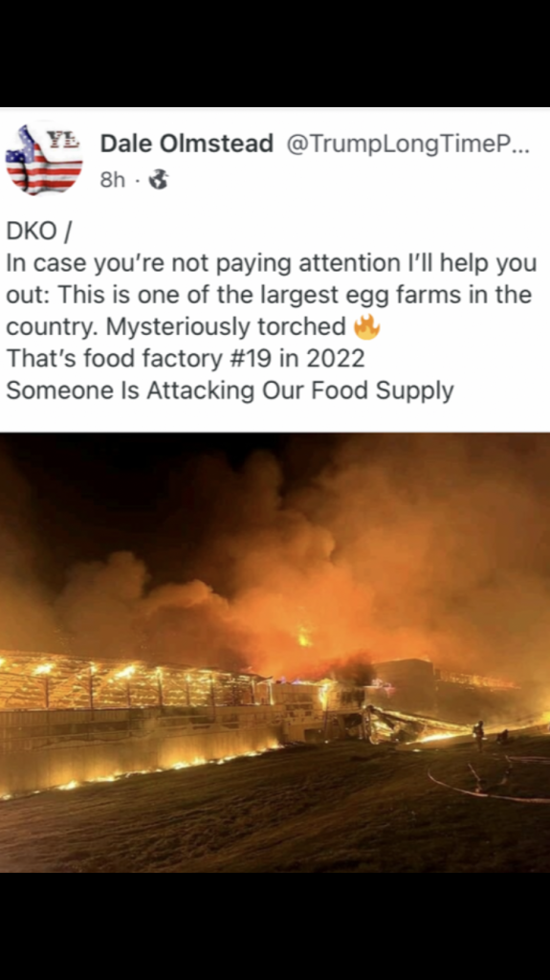Open the flag thumbs-up profile avatar
Screen dimensions: 550x980
click(44, 160)
